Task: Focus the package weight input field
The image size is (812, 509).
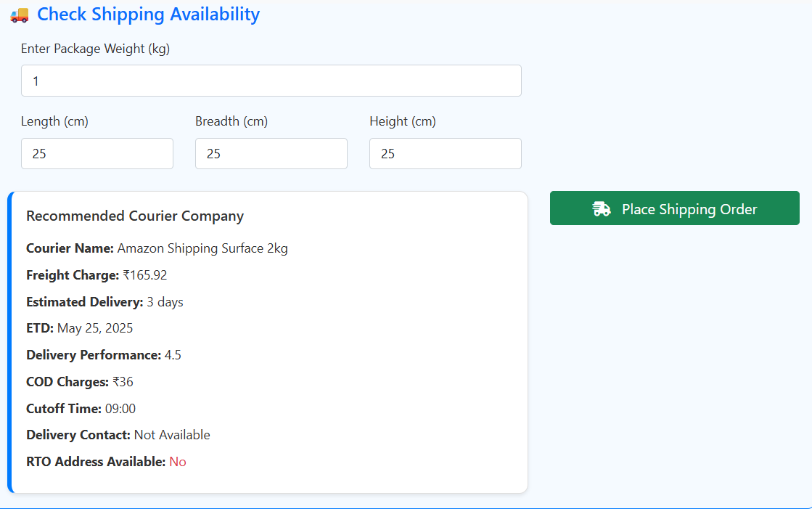Action: (x=271, y=81)
